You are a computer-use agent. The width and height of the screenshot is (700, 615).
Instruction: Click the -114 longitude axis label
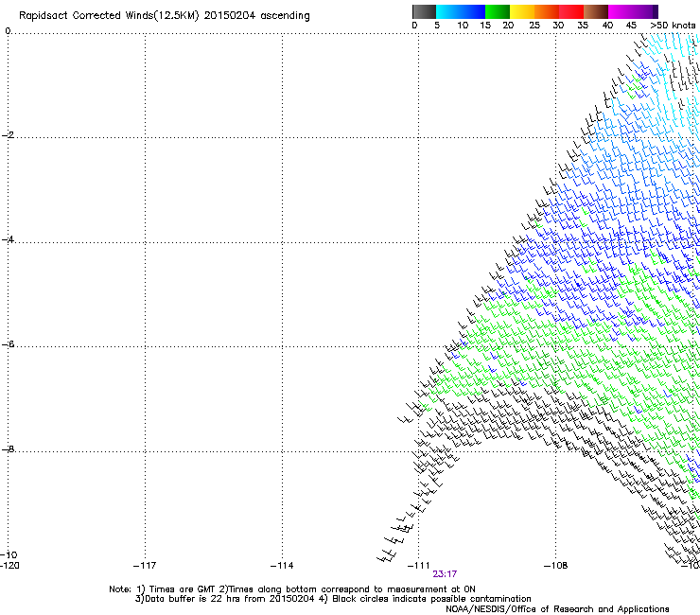point(282,566)
